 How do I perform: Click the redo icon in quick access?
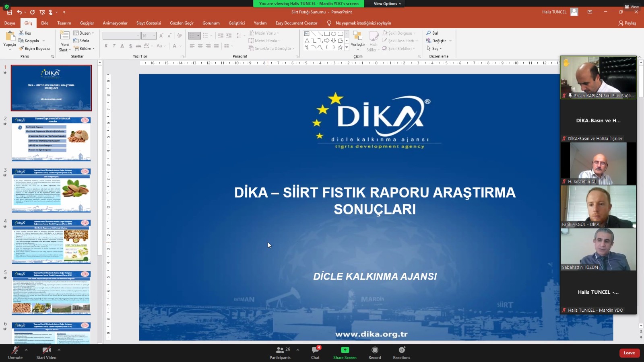coord(33,12)
